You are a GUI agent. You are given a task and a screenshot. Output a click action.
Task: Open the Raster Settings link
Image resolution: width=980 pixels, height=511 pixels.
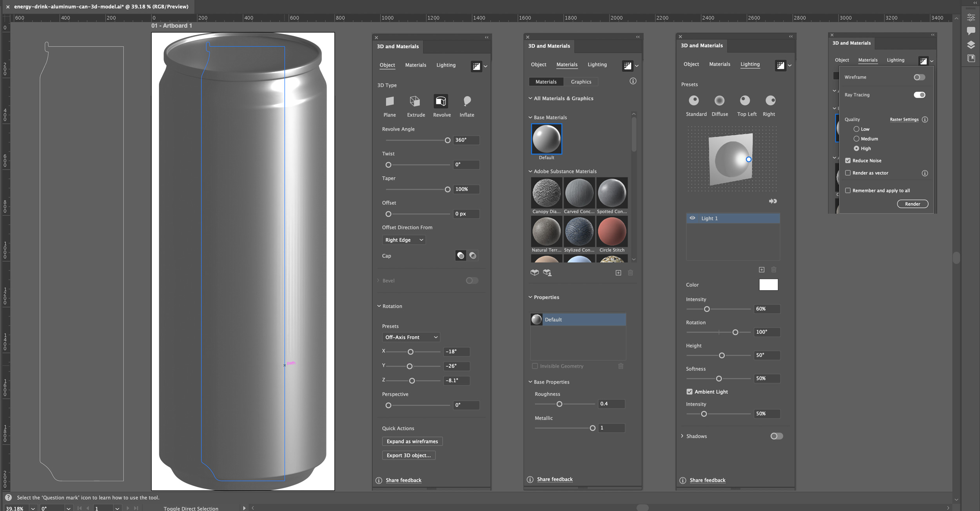pos(904,120)
